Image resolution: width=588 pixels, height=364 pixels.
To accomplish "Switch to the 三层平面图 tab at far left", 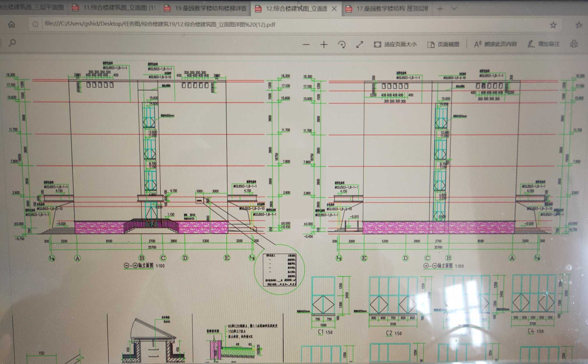I will click(x=32, y=8).
